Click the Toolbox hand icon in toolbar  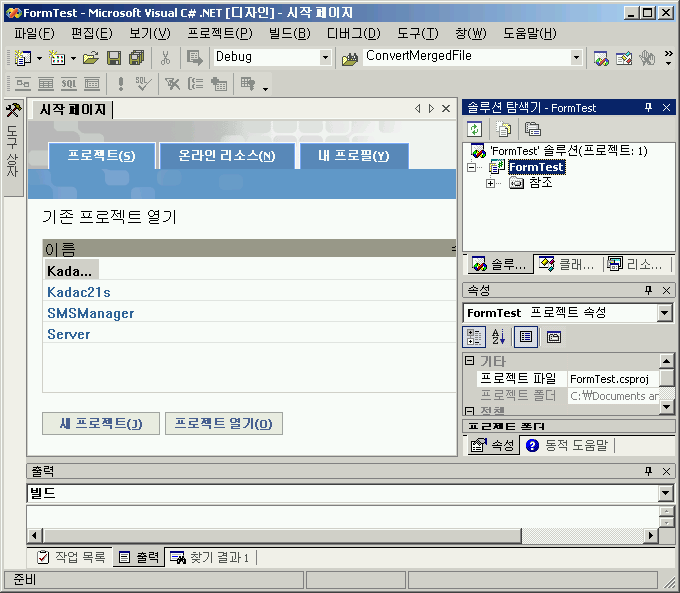pyautogui.click(x=647, y=58)
